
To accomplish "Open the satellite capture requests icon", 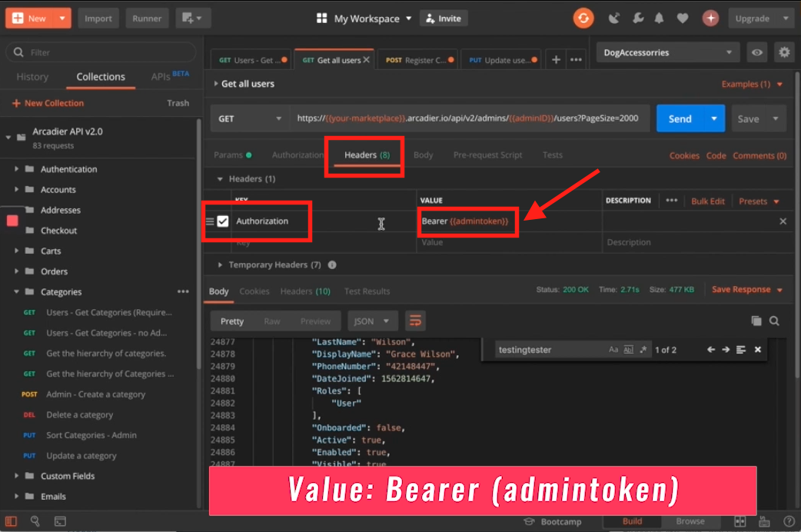I will pos(613,18).
